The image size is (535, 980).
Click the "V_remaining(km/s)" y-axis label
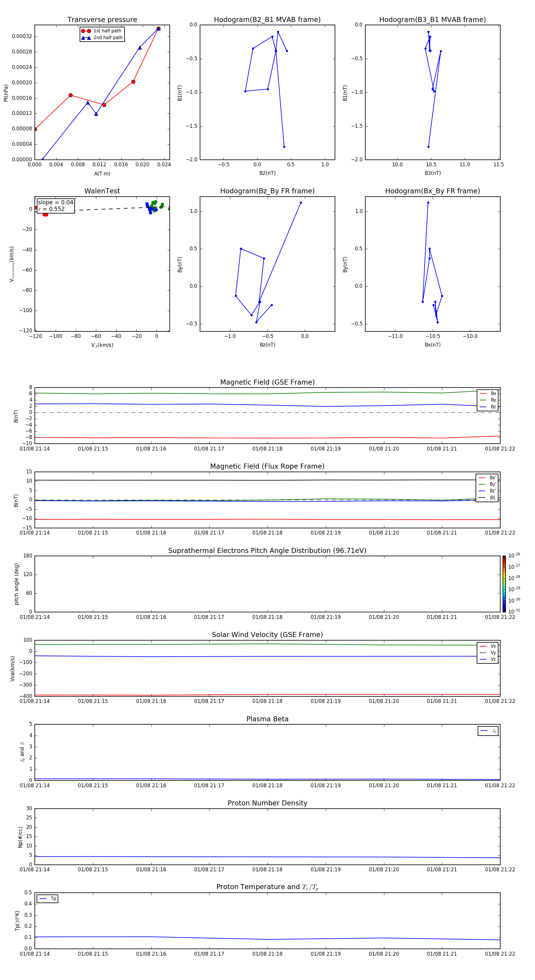pyautogui.click(x=12, y=264)
